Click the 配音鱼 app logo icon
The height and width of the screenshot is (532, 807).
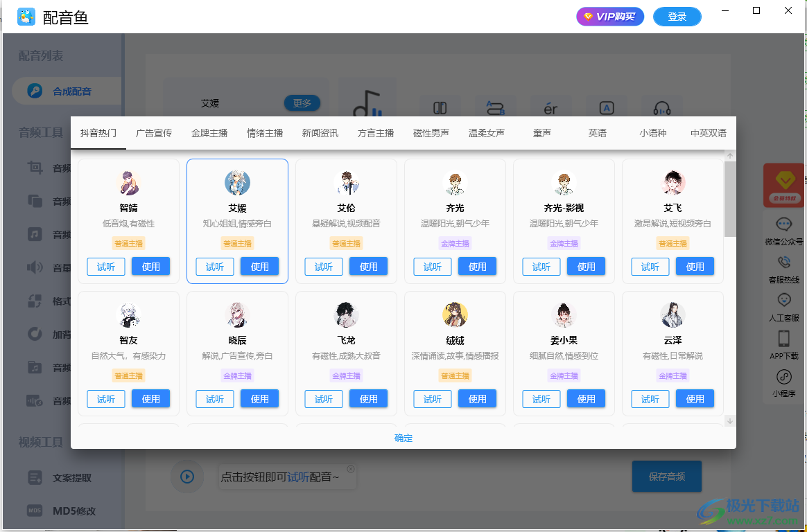tap(26, 16)
